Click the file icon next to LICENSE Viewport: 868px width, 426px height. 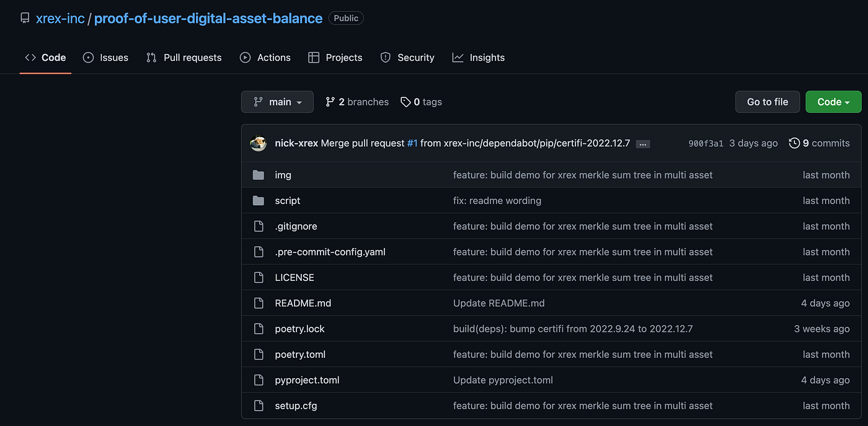point(259,277)
